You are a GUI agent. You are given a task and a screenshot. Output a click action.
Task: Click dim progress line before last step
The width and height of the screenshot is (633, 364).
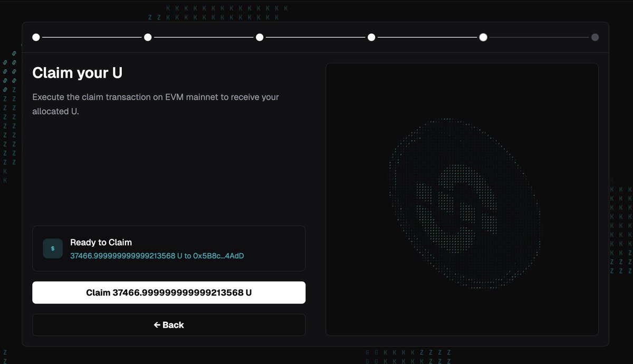coord(539,37)
